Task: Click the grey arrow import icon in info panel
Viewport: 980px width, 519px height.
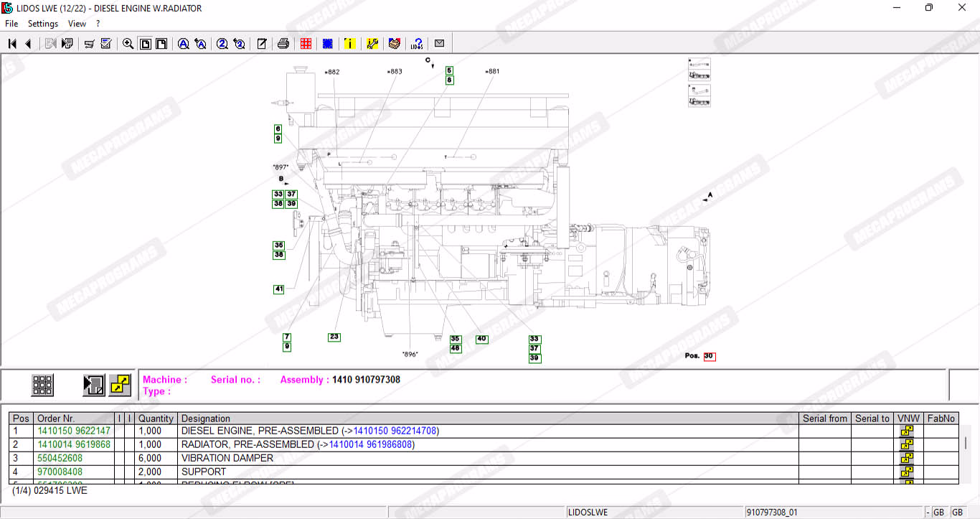Action: point(93,385)
